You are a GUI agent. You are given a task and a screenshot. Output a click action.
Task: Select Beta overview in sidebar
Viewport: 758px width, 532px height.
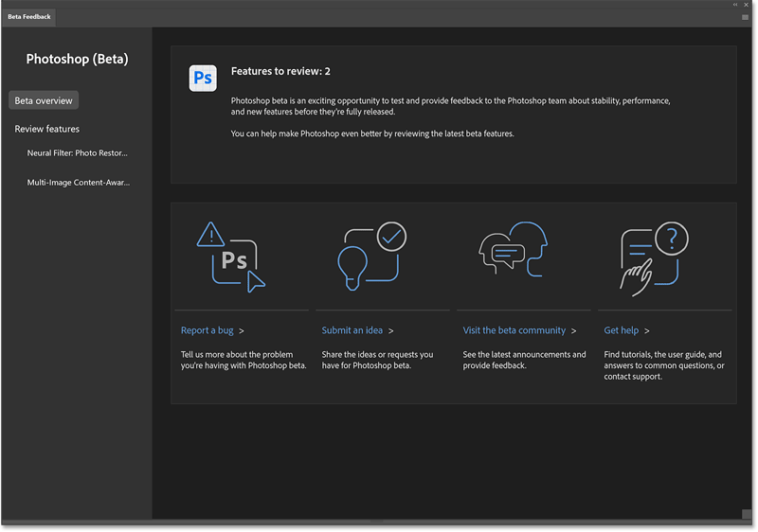point(44,100)
